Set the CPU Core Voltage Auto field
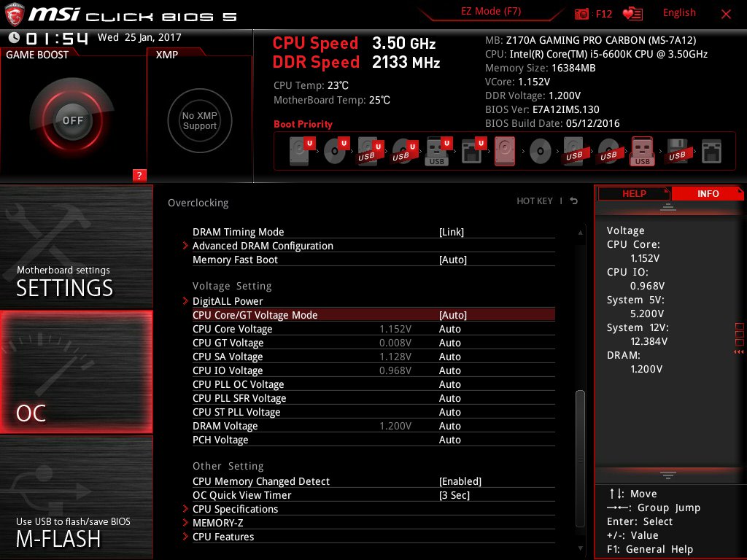Screen dimensions: 747x560 point(449,329)
